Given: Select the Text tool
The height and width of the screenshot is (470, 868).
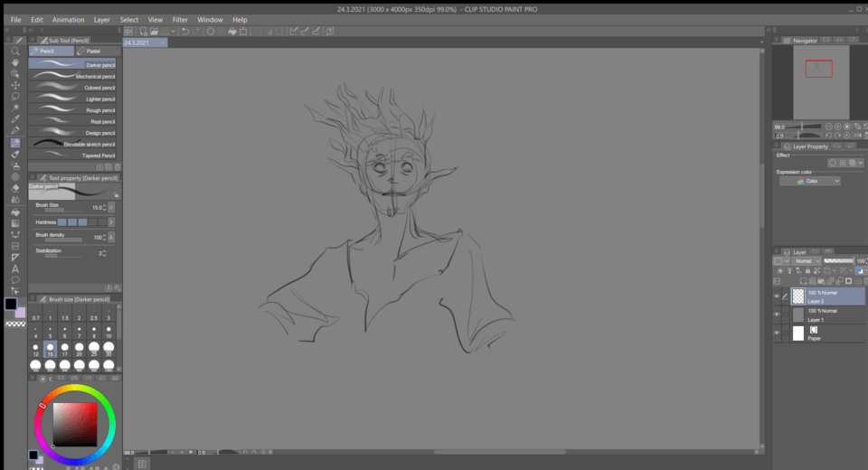Looking at the screenshot, I should [x=15, y=269].
